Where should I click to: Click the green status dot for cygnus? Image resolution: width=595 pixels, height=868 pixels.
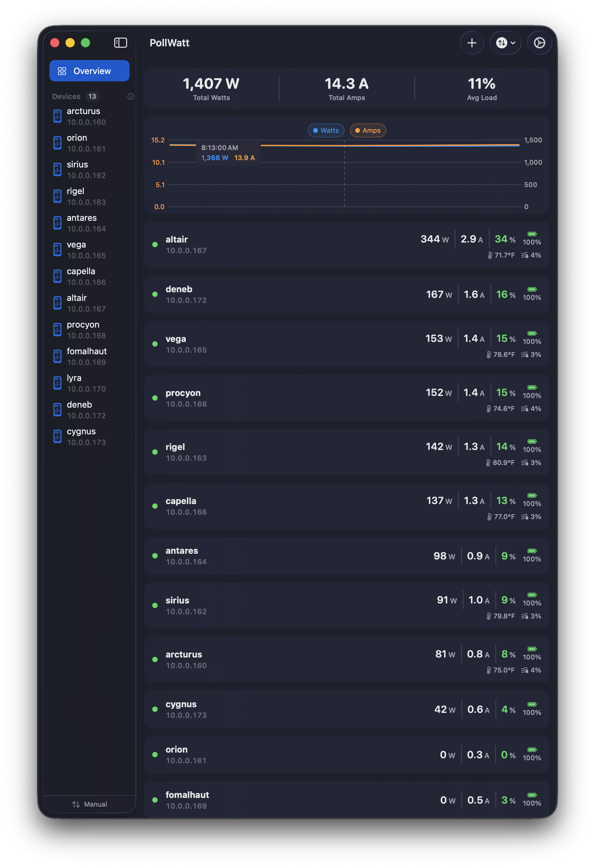point(155,709)
